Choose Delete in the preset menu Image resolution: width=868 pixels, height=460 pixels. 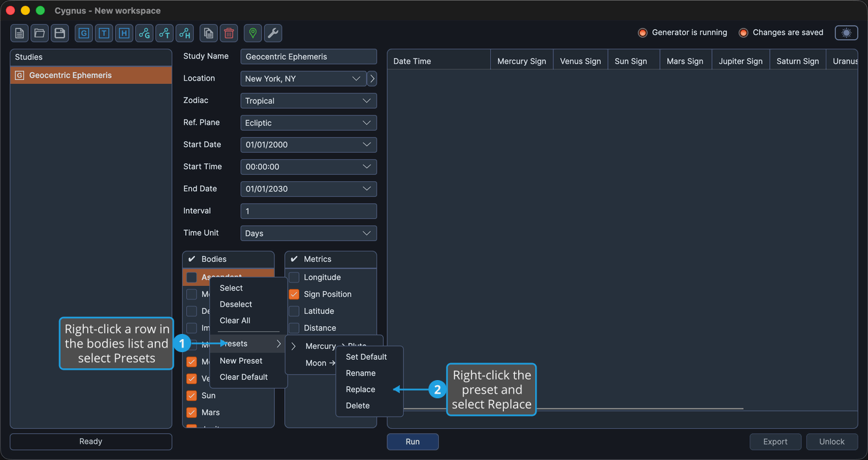coord(370,406)
